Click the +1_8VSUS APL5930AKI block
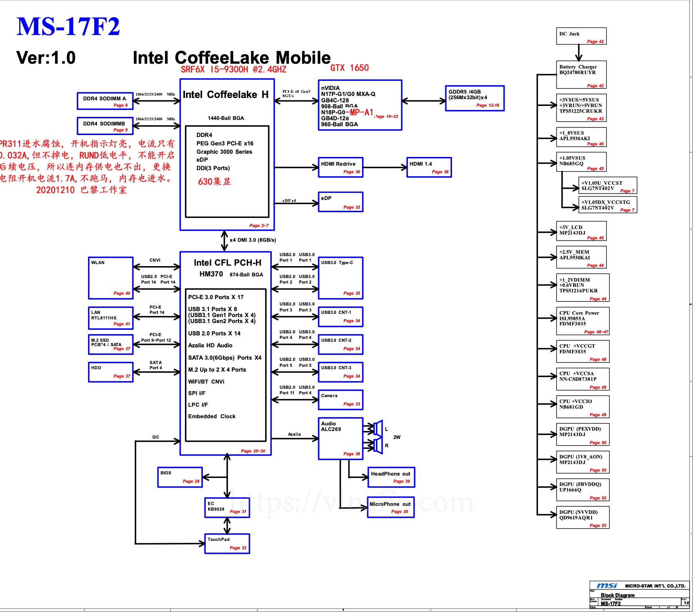Screen dimensions: 700x615 point(582,137)
